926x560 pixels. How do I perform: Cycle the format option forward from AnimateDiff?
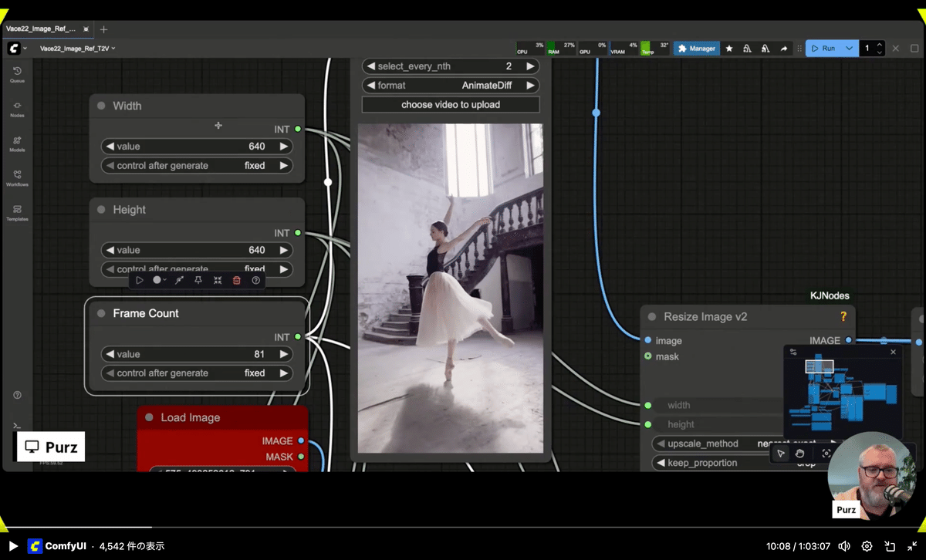pyautogui.click(x=530, y=86)
